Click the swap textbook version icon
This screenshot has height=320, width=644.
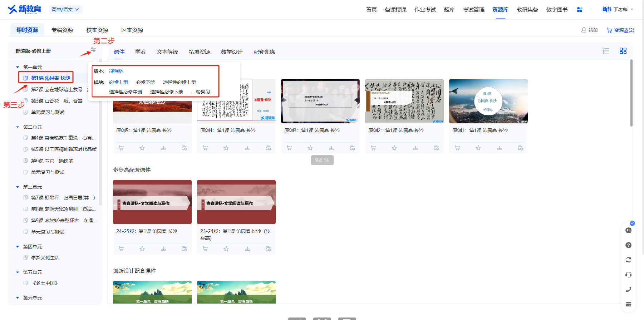93,50
